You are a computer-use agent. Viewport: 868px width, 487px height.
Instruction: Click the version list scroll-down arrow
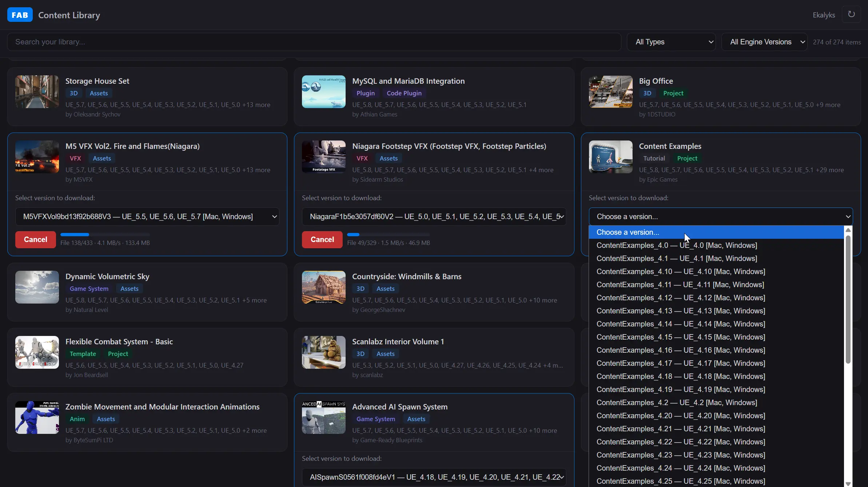(x=848, y=483)
